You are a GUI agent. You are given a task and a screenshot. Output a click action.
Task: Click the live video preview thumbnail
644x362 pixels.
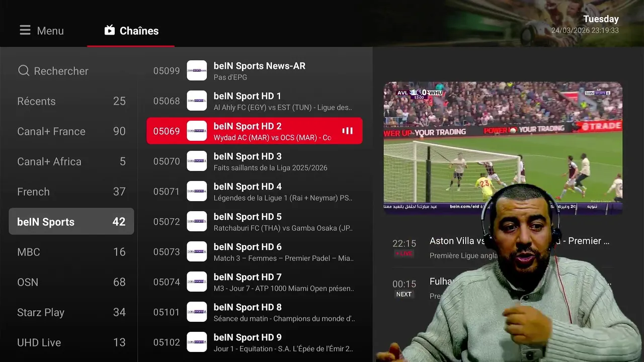(503, 148)
